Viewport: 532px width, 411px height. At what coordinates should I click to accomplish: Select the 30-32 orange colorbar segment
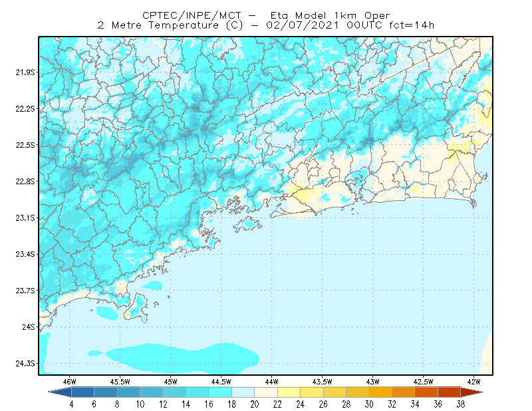click(380, 392)
